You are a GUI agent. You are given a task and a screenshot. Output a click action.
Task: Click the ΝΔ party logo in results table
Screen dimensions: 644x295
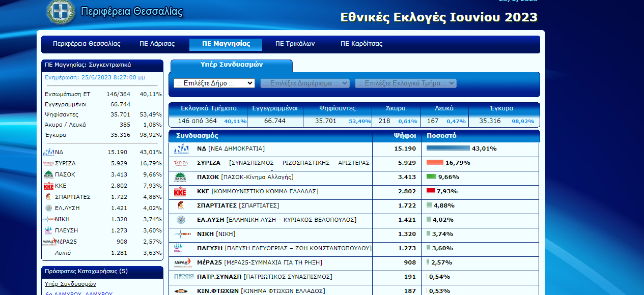(x=181, y=149)
